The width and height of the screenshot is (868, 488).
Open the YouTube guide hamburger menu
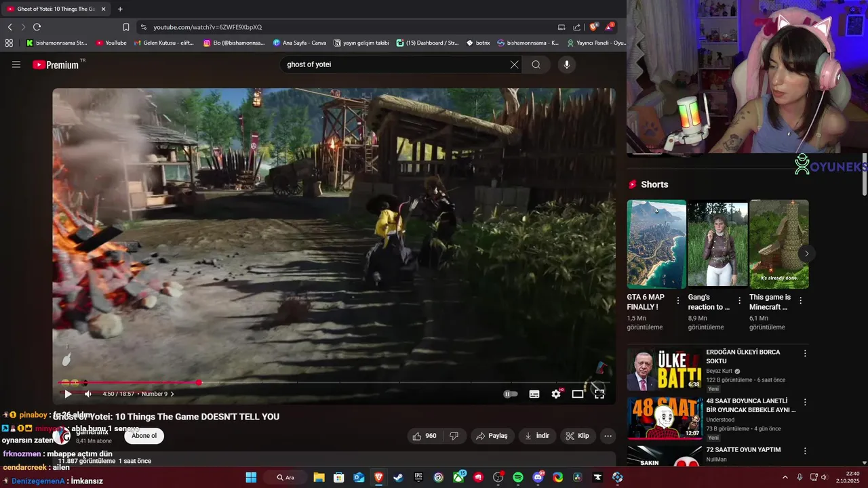[16, 64]
